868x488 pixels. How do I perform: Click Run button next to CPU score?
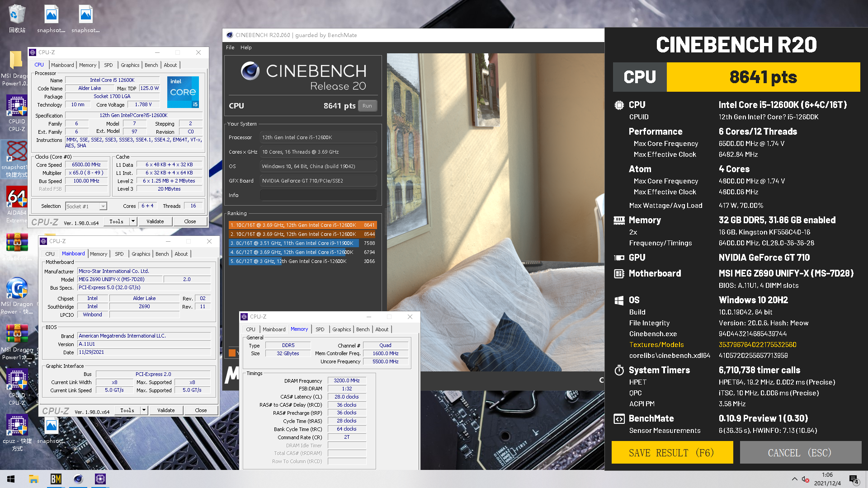click(x=367, y=106)
